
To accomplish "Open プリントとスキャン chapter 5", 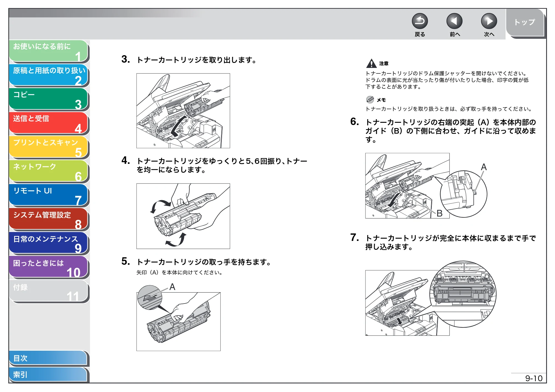I will pyautogui.click(x=49, y=147).
